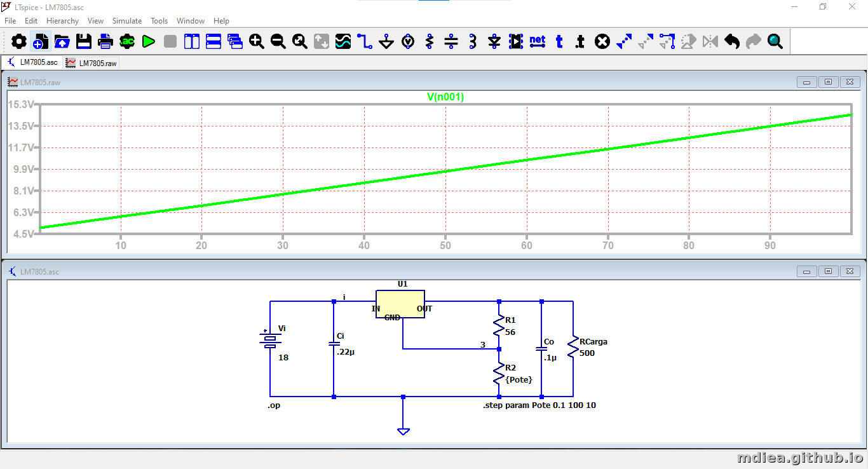This screenshot has width=868, height=469.
Task: Maximize the LM7805.asc schematic window
Action: (x=829, y=271)
